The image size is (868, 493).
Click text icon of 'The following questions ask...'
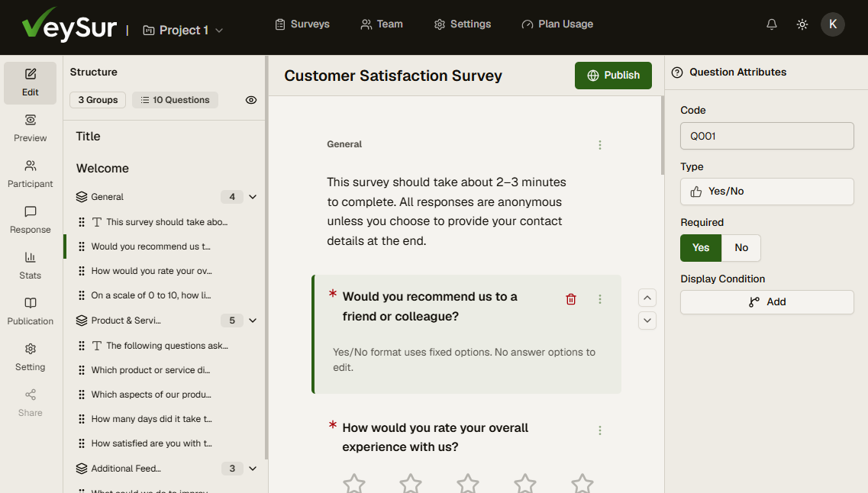click(x=97, y=346)
